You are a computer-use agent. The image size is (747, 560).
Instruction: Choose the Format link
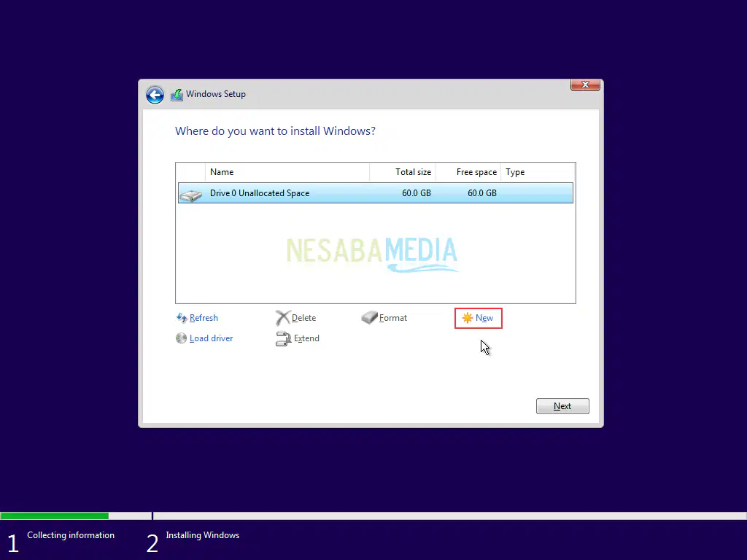coord(393,318)
